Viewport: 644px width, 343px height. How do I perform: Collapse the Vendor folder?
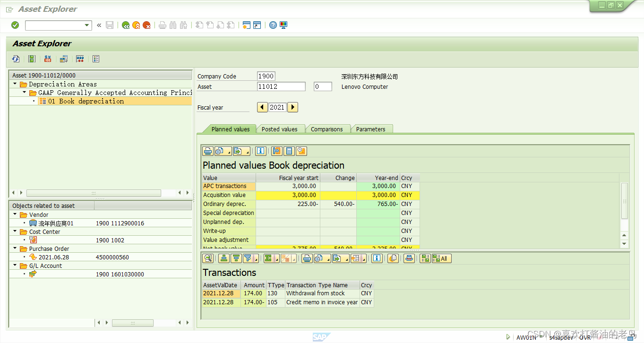point(15,214)
